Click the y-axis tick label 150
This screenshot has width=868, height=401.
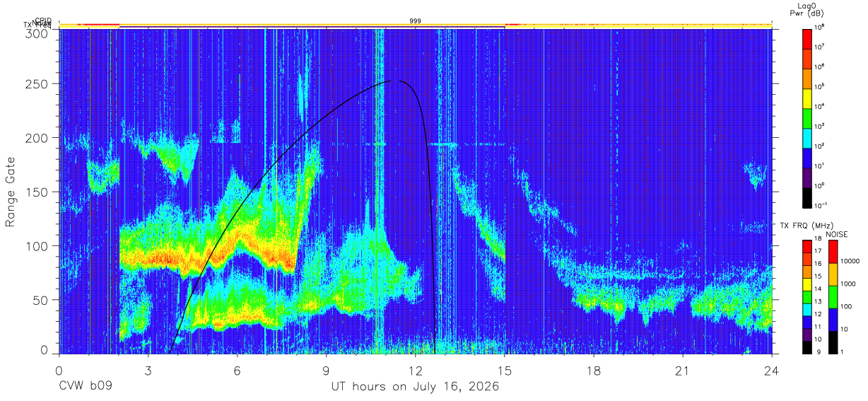(x=37, y=192)
